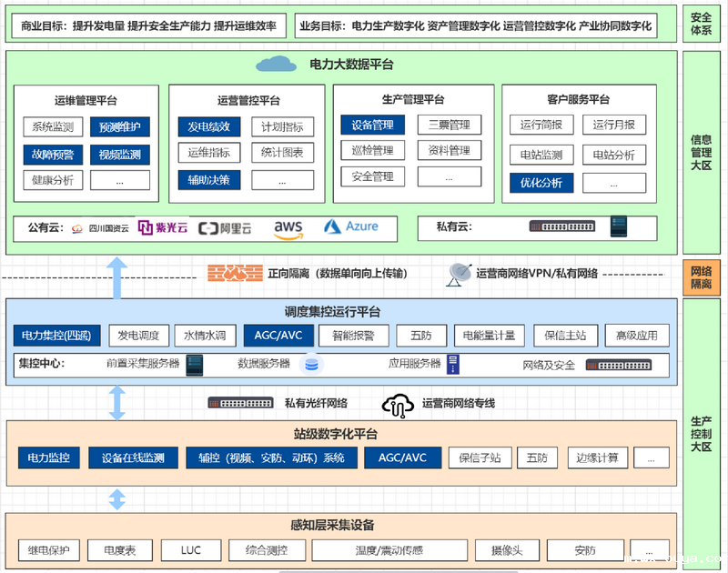Select the satellite dish icon by 运营商网络VPN
Image resolution: width=728 pixels, height=573 pixels.
click(459, 273)
